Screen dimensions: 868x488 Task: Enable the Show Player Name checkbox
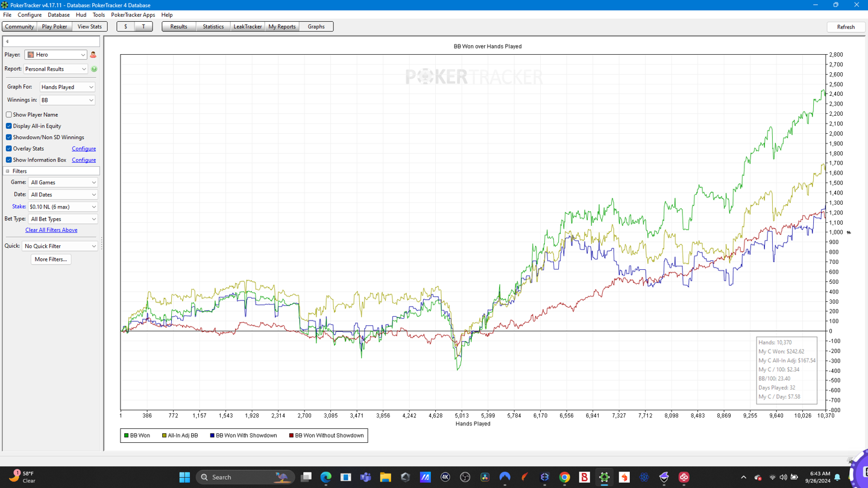tap(9, 114)
